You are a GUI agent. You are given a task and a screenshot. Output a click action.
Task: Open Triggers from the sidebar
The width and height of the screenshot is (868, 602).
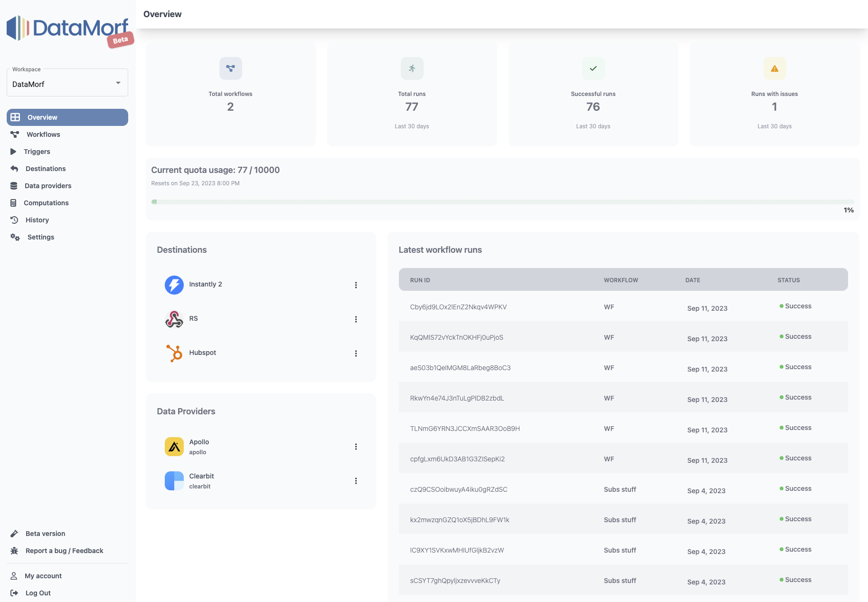[x=67, y=152]
